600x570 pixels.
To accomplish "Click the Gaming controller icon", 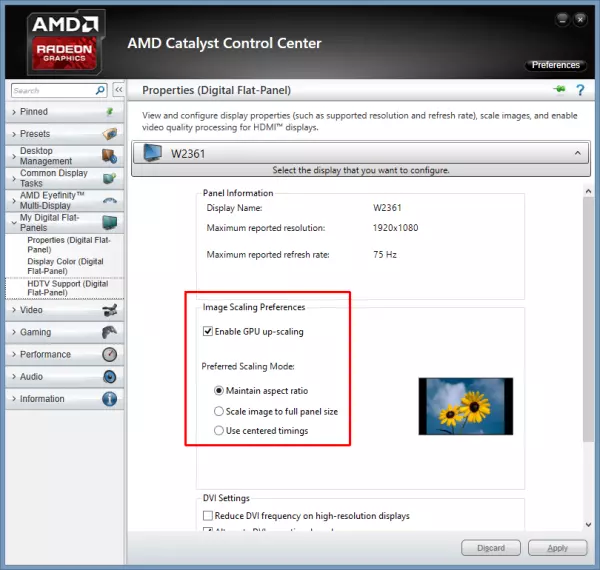I will tap(109, 332).
